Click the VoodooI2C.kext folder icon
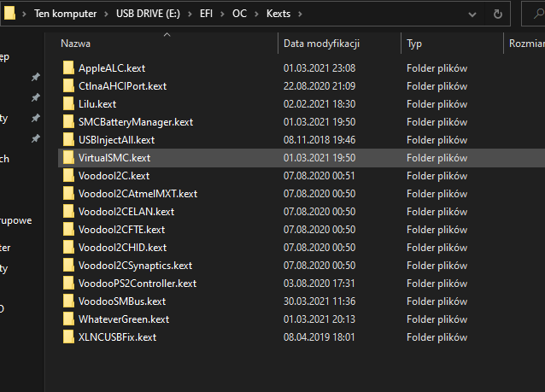This screenshot has height=392, width=545. point(68,175)
